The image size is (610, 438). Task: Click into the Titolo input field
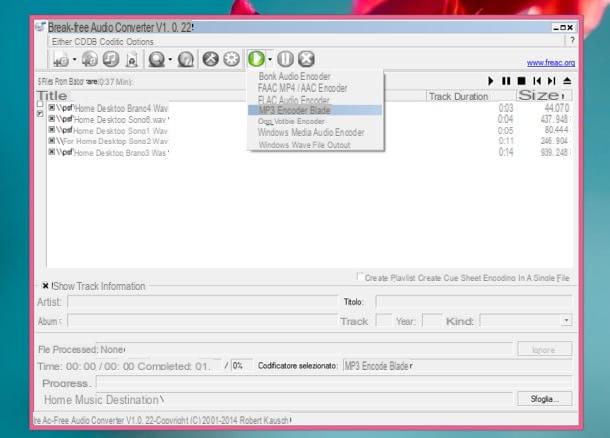pyautogui.click(x=474, y=301)
